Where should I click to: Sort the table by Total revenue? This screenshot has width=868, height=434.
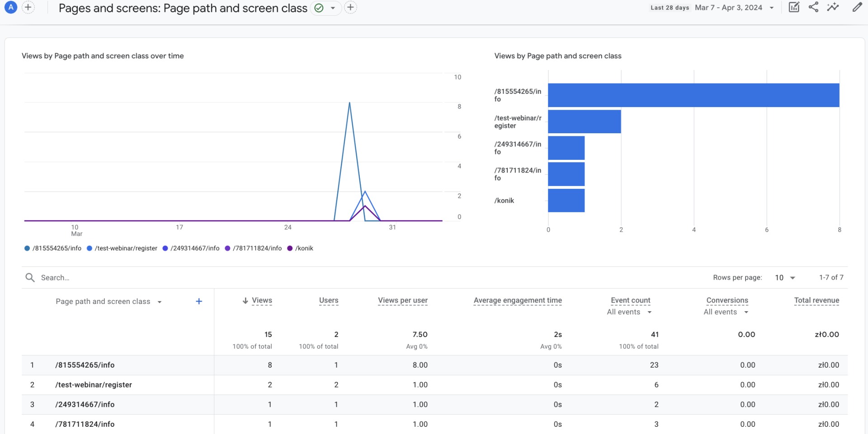coord(816,300)
